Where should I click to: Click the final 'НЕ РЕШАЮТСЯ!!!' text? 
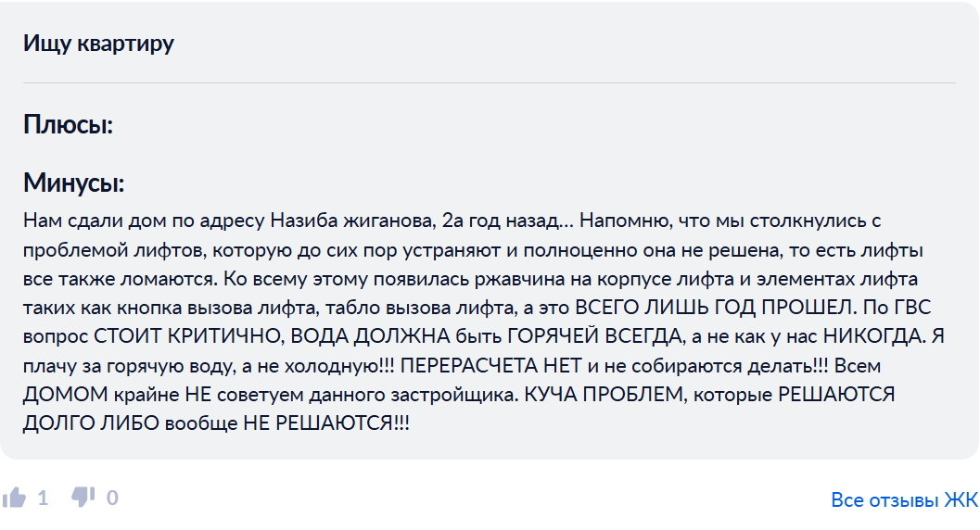(x=326, y=423)
